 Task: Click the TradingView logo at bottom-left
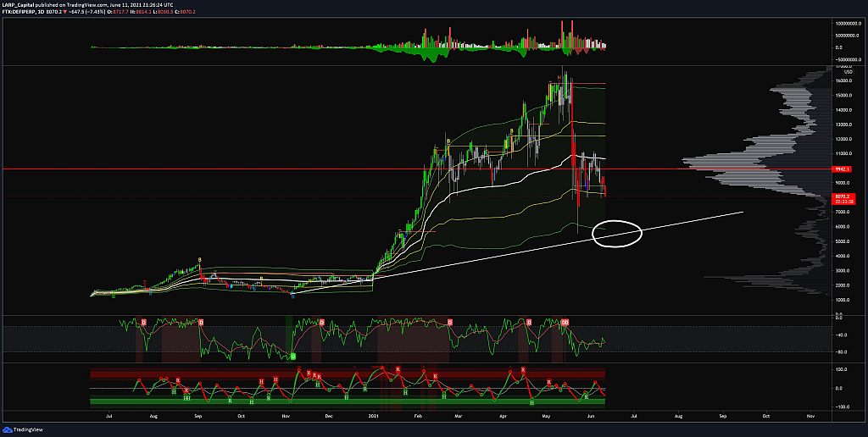[22, 429]
